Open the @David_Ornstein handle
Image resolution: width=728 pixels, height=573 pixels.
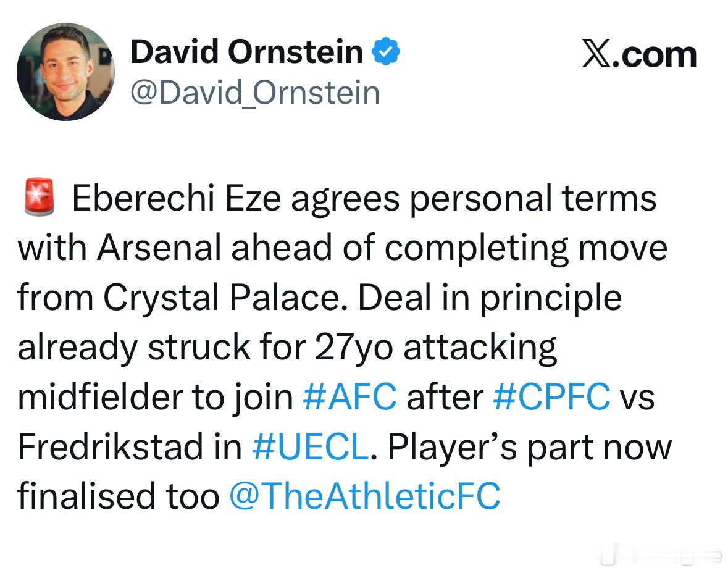[x=256, y=93]
